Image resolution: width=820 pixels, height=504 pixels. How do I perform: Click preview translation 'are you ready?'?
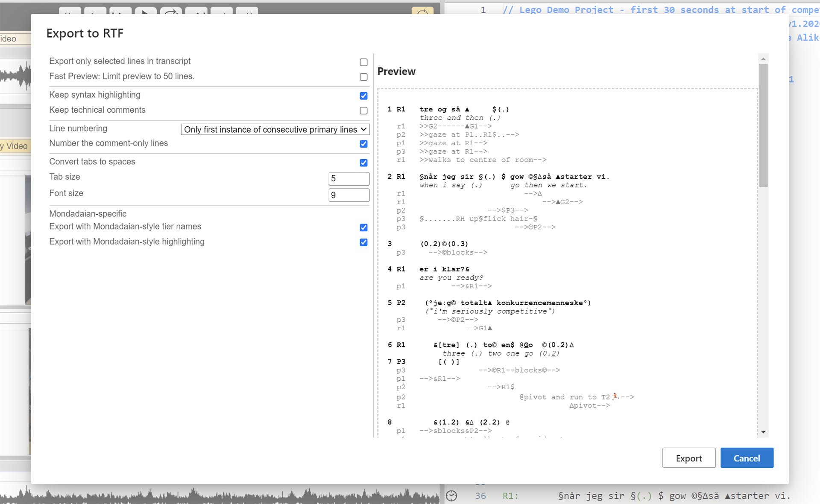[451, 278]
